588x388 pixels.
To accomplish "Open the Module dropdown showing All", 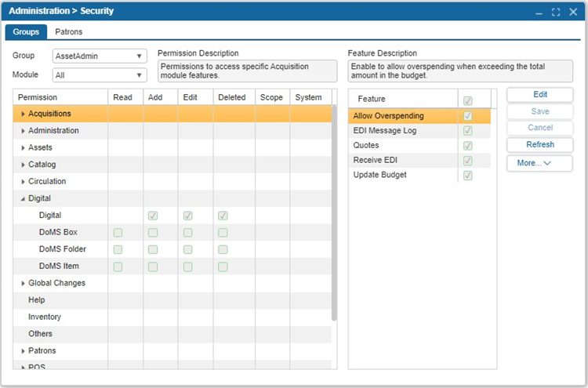I will click(x=100, y=75).
